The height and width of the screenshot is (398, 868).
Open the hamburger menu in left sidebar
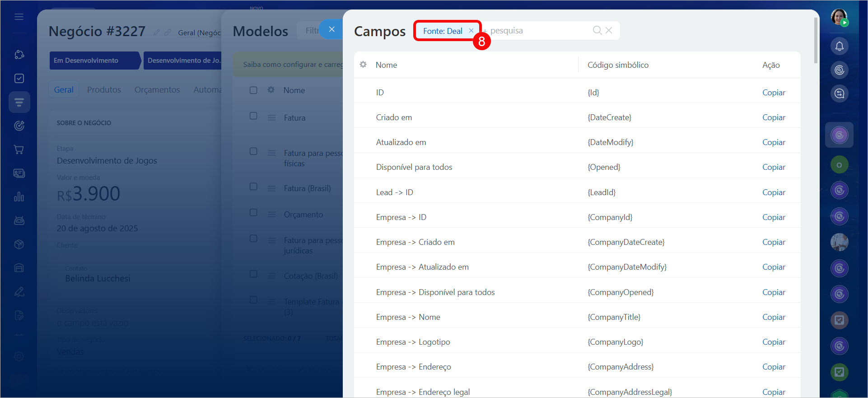(19, 17)
